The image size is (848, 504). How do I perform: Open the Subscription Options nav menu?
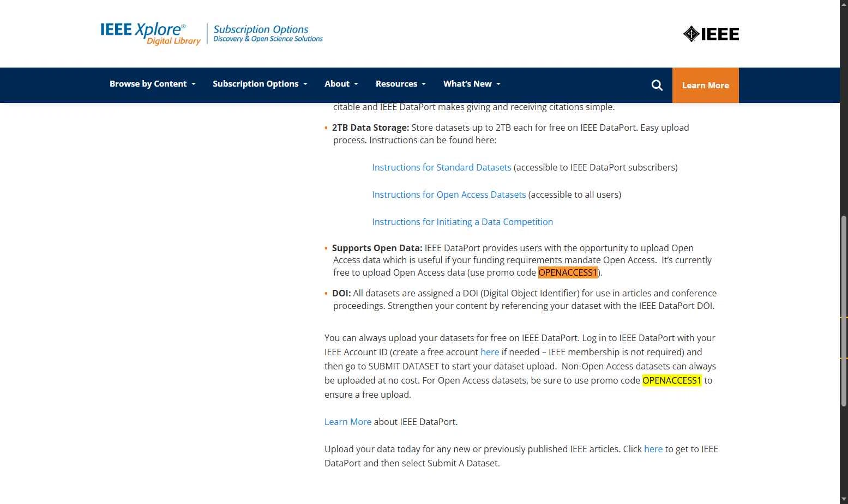pyautogui.click(x=260, y=83)
